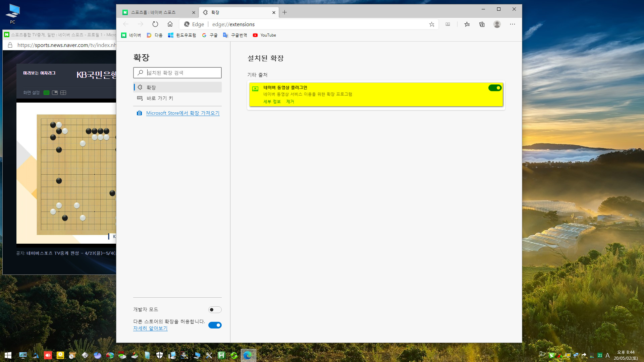The width and height of the screenshot is (644, 362).
Task: Select 바로 가기 키 sidebar item
Action: coord(177,98)
